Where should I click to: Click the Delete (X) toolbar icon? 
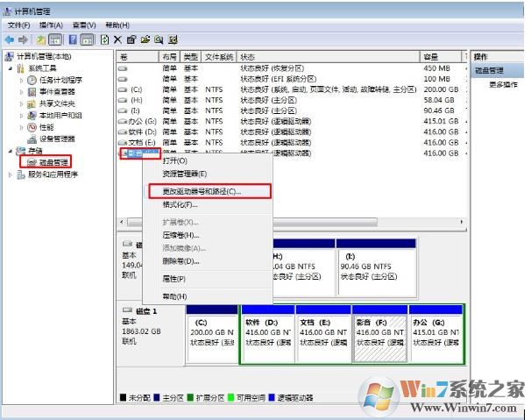[x=119, y=39]
